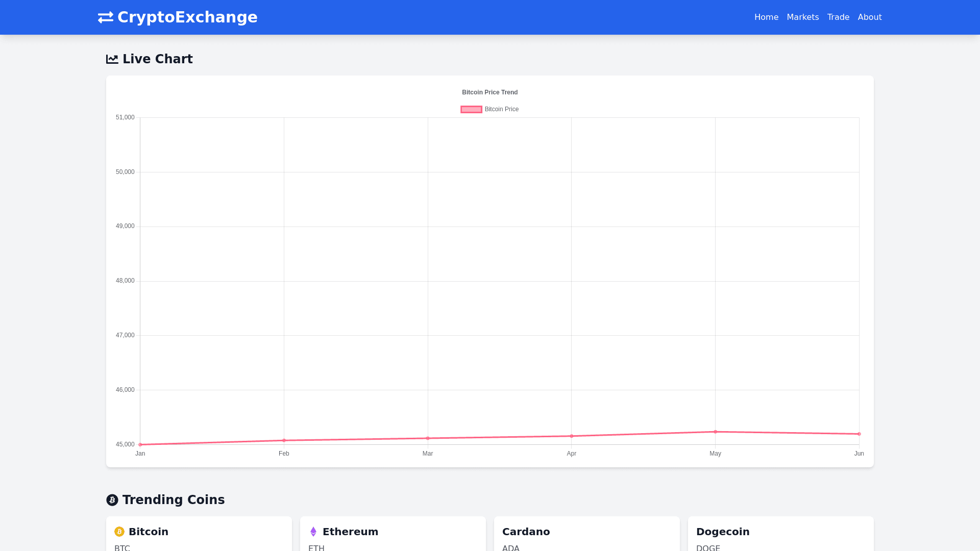The width and height of the screenshot is (980, 551).
Task: Open the About page link
Action: coord(869,17)
